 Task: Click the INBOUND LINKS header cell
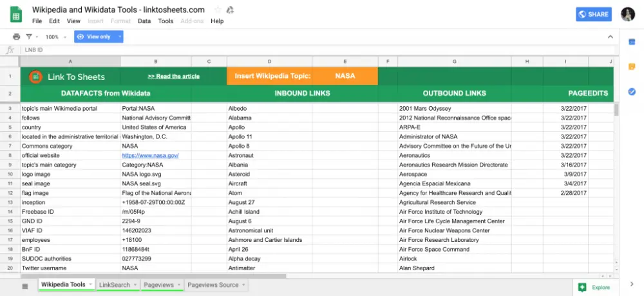click(302, 93)
